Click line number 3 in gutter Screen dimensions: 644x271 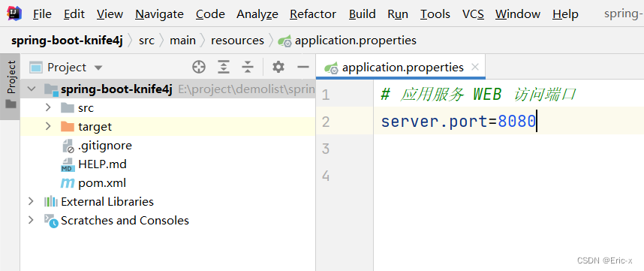pyautogui.click(x=326, y=149)
